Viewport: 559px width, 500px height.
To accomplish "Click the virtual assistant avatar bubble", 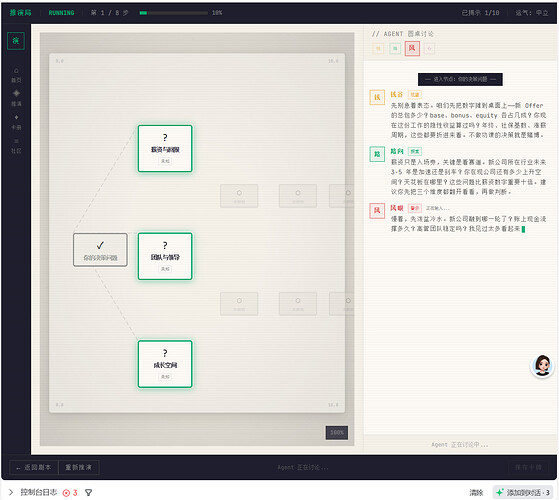I will [x=542, y=366].
